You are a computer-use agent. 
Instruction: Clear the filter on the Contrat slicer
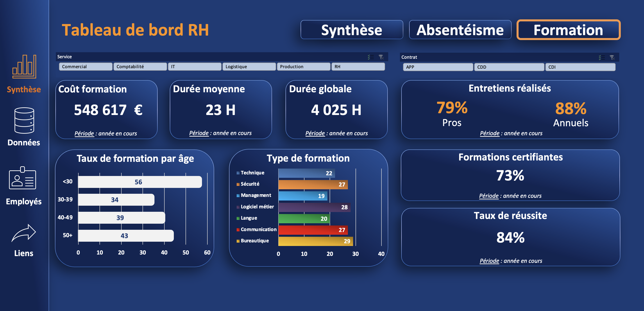coord(612,57)
